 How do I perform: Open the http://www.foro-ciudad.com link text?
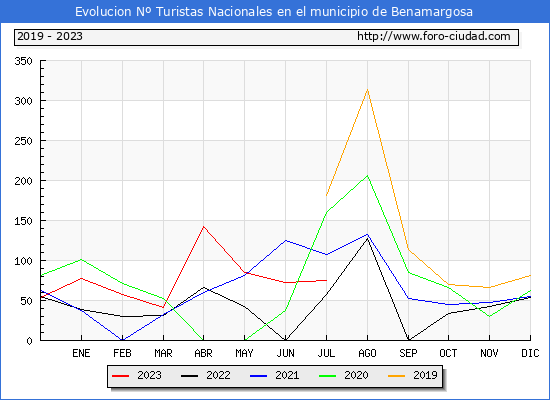pyautogui.click(x=434, y=36)
